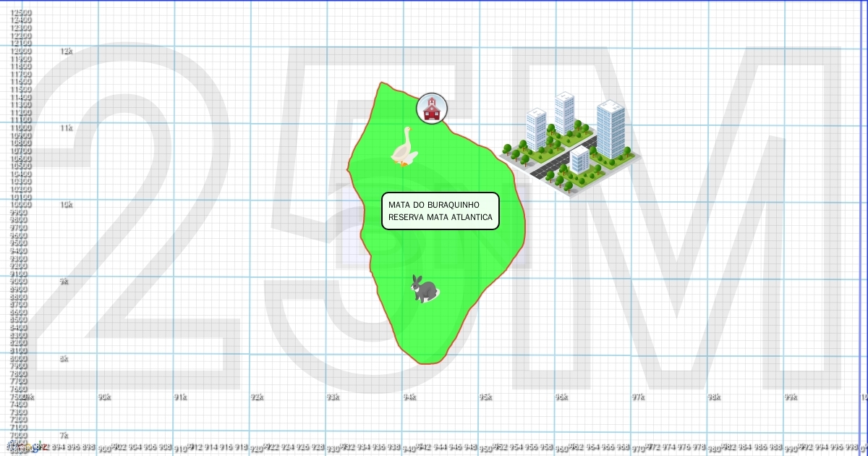Select the gray rabbit icon

(x=424, y=289)
